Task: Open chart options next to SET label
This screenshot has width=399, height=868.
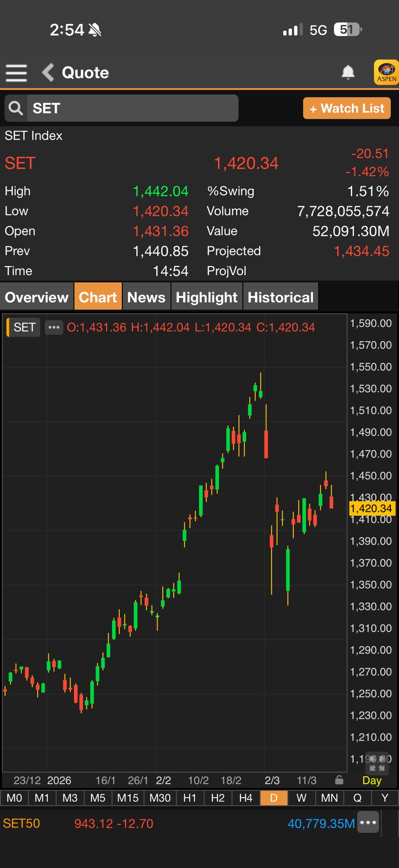Action: click(x=54, y=327)
